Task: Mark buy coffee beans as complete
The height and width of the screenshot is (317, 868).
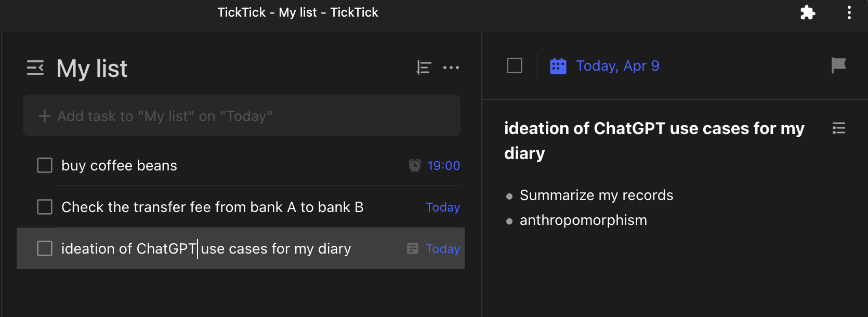Action: (x=45, y=165)
